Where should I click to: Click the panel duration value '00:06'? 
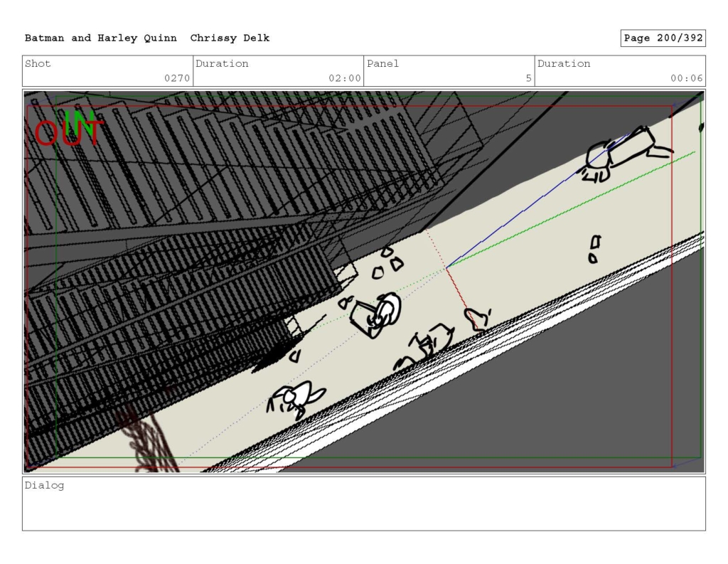click(686, 78)
